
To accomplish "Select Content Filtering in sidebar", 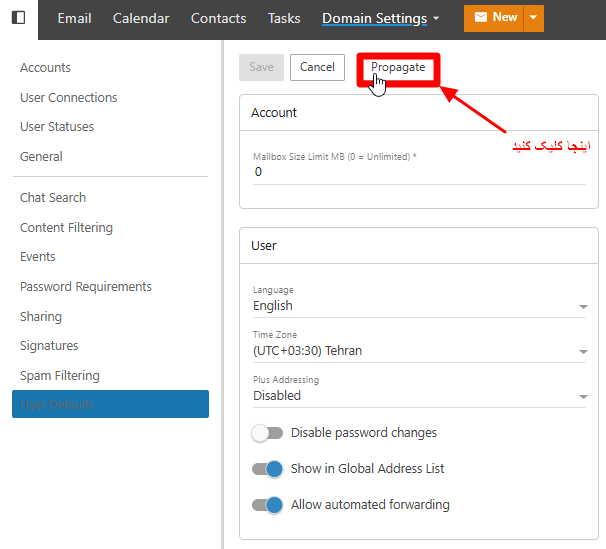I will tap(66, 228).
